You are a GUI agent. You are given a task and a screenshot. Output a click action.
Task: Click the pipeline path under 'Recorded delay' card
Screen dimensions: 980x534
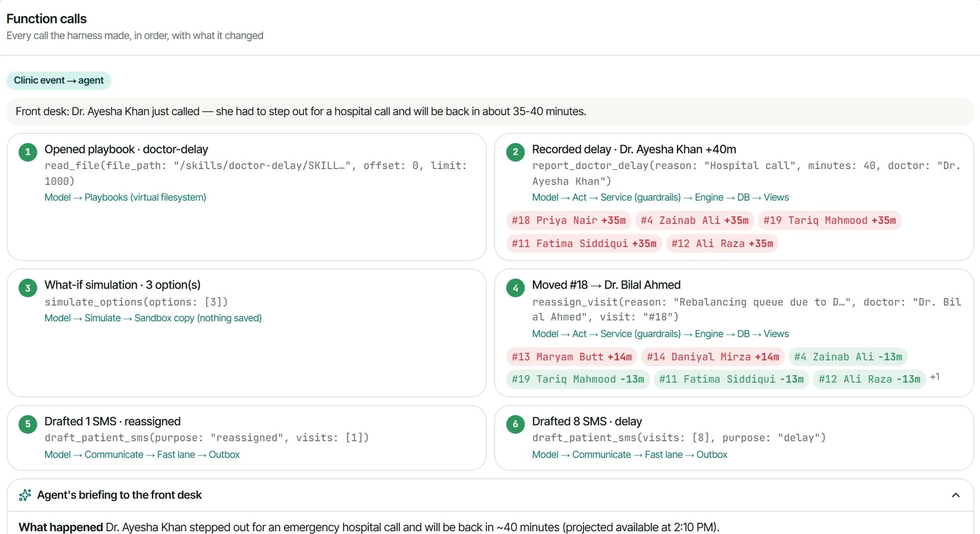pos(660,197)
